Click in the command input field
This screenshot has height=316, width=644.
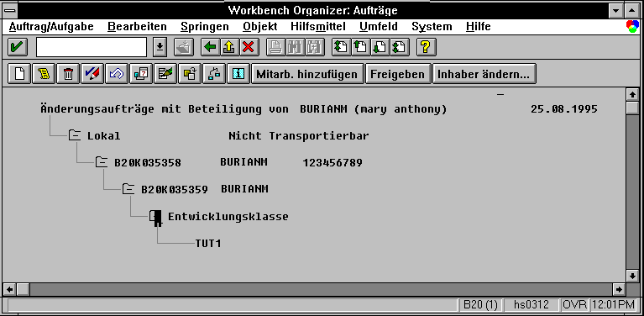(92, 47)
